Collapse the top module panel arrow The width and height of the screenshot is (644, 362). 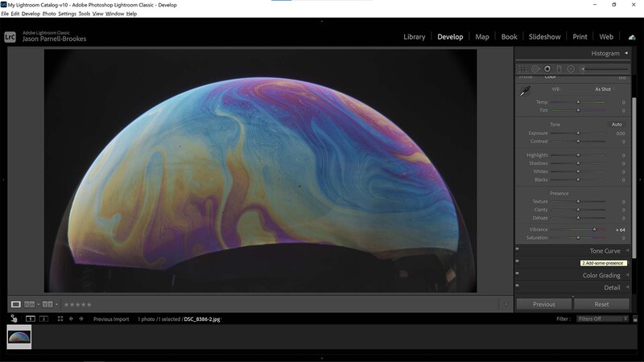click(x=322, y=22)
